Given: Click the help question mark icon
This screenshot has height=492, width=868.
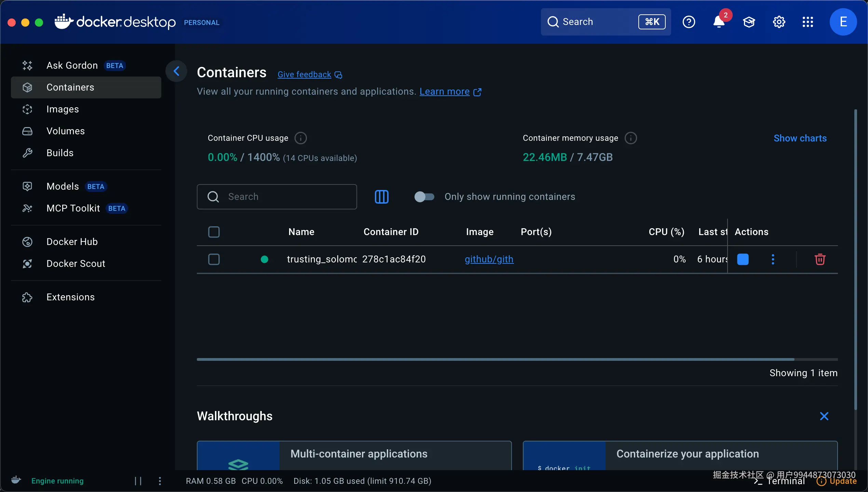Looking at the screenshot, I should click(x=689, y=22).
